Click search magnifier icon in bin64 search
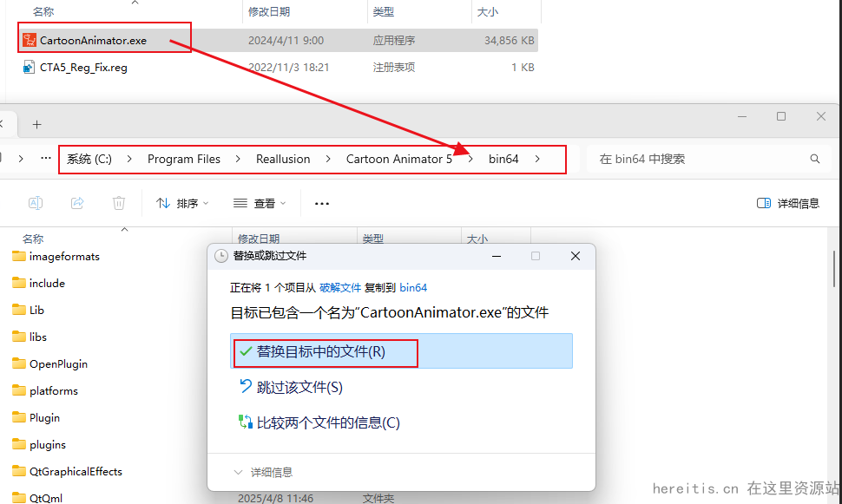This screenshot has width=842, height=504. [x=814, y=159]
